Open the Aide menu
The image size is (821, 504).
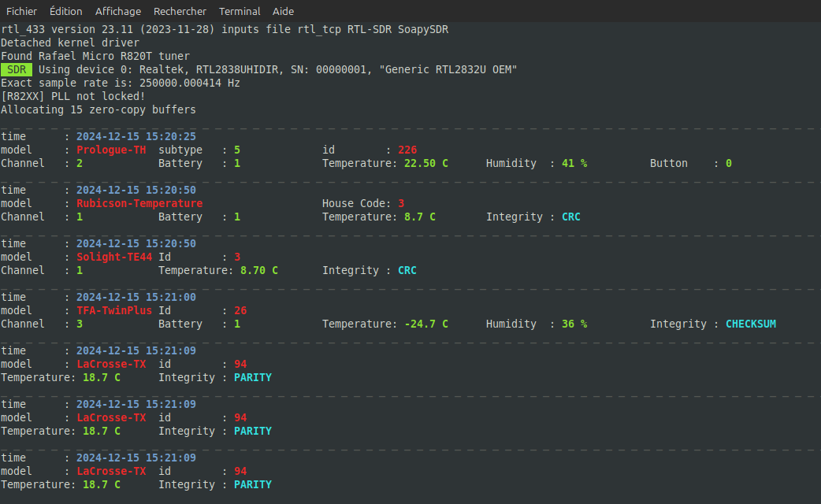tap(283, 11)
